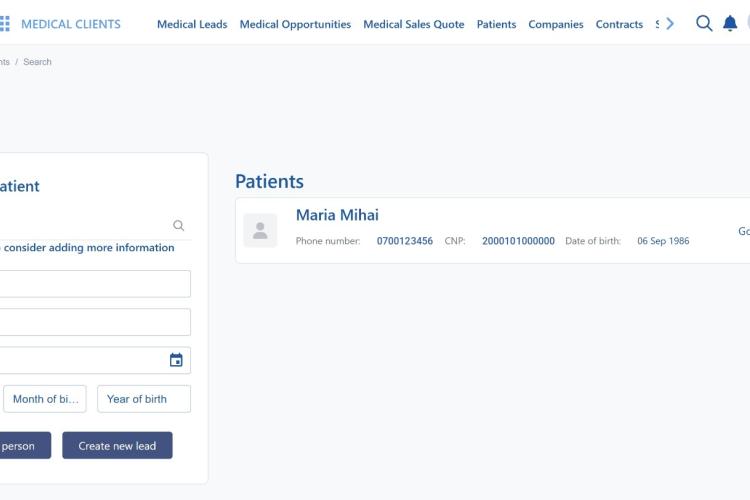Viewport: 750px width, 500px height.
Task: Navigate to Patients menu item
Action: pyautogui.click(x=496, y=24)
